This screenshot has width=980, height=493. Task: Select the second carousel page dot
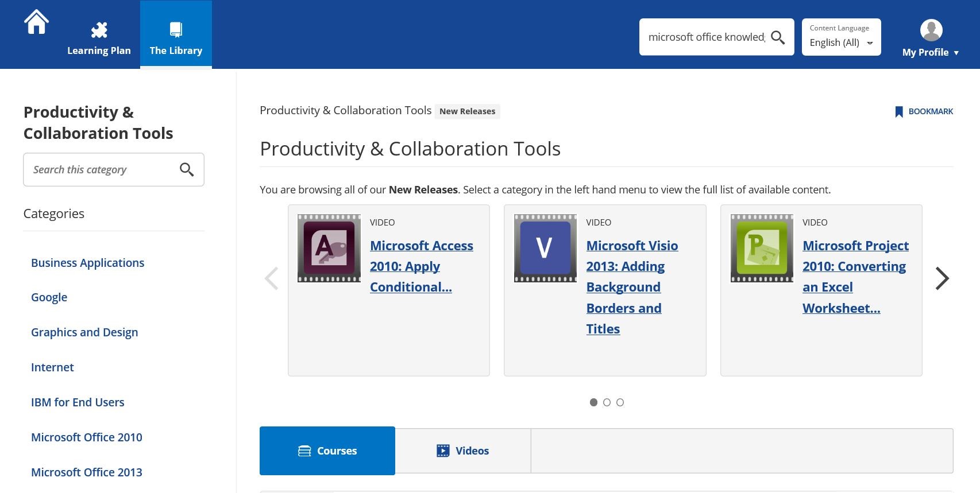tap(607, 402)
